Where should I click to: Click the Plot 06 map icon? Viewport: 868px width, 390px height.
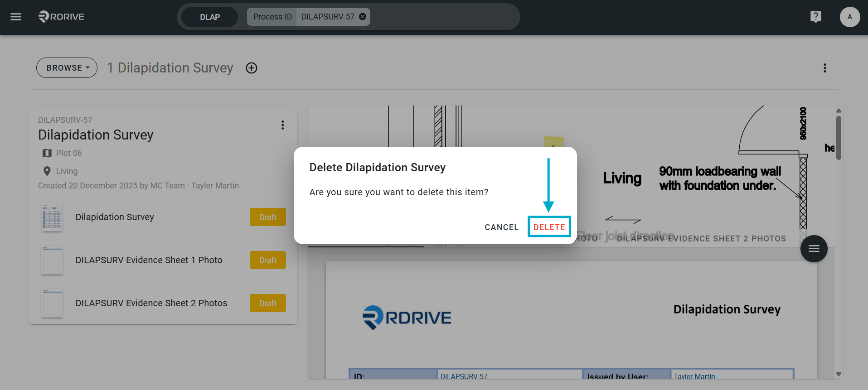pyautogui.click(x=47, y=153)
